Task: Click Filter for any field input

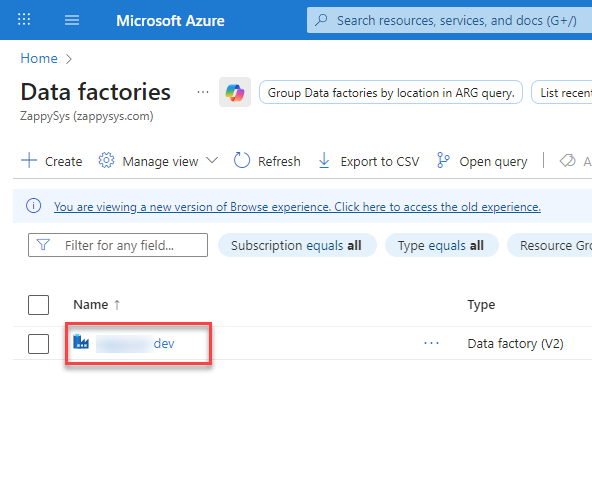Action: coord(118,245)
